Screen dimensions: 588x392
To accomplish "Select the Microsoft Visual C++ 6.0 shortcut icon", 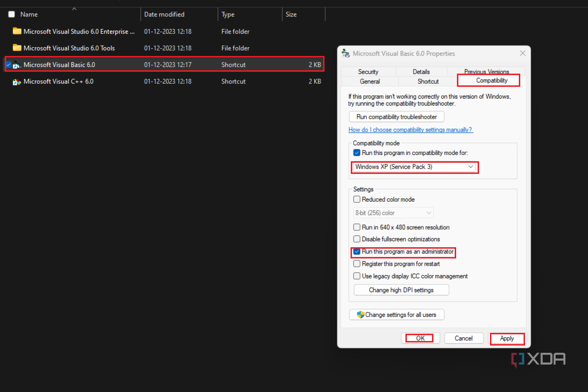I will coord(16,81).
